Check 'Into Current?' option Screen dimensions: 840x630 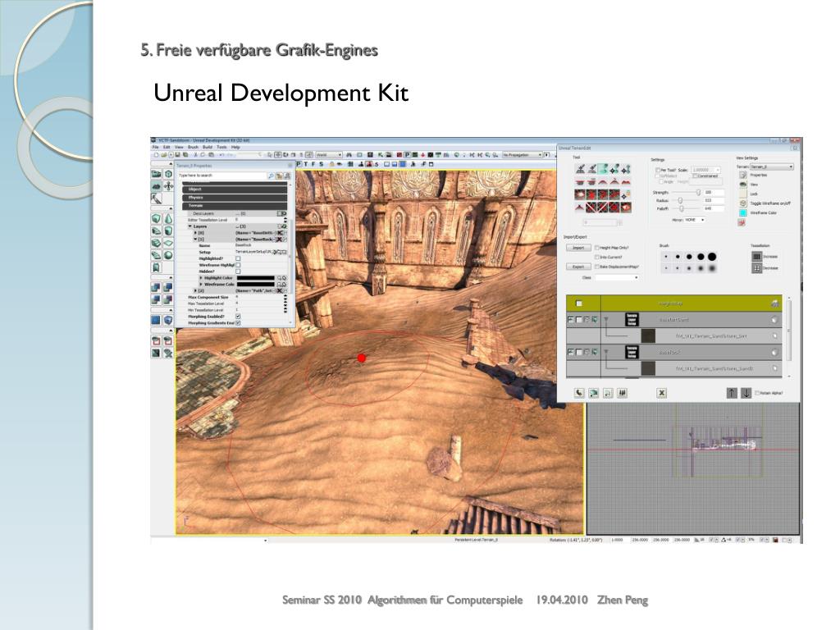pyautogui.click(x=597, y=257)
